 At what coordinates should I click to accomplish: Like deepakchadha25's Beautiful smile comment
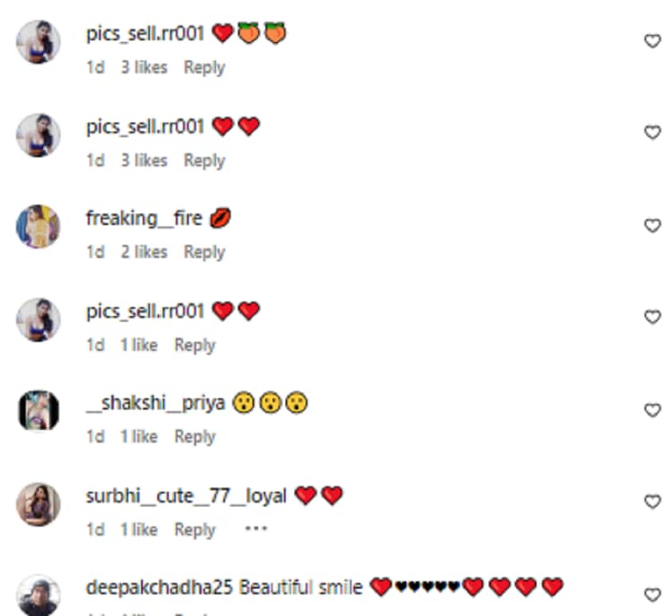pyautogui.click(x=652, y=595)
